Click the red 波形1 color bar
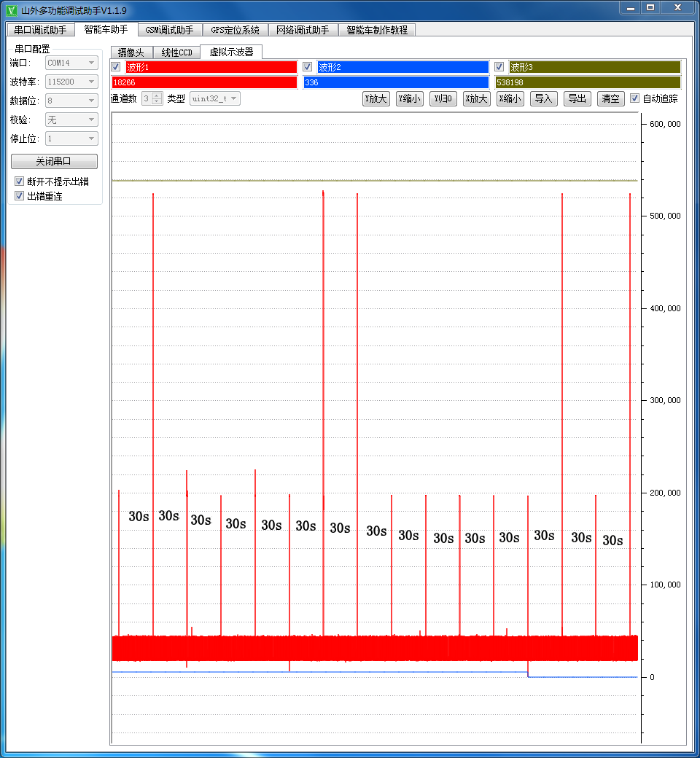Image resolution: width=700 pixels, height=758 pixels. (211, 67)
